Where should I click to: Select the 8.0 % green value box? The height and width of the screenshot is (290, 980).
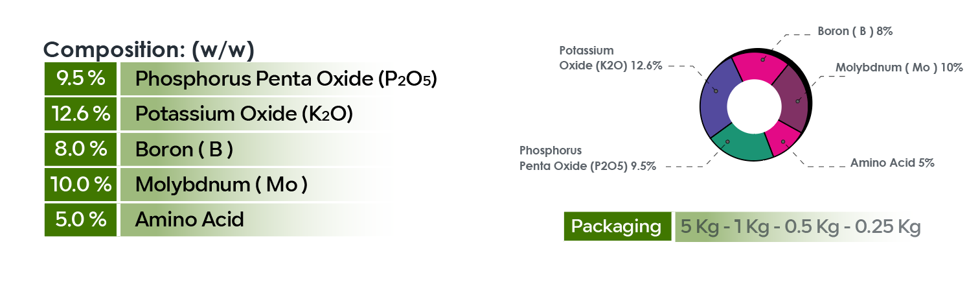(x=80, y=149)
